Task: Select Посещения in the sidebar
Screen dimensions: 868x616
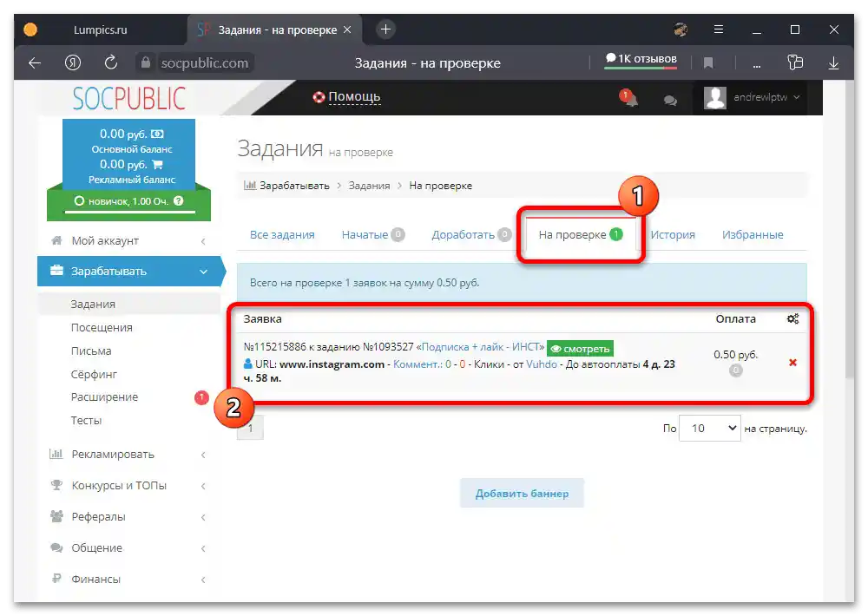Action: pyautogui.click(x=102, y=327)
